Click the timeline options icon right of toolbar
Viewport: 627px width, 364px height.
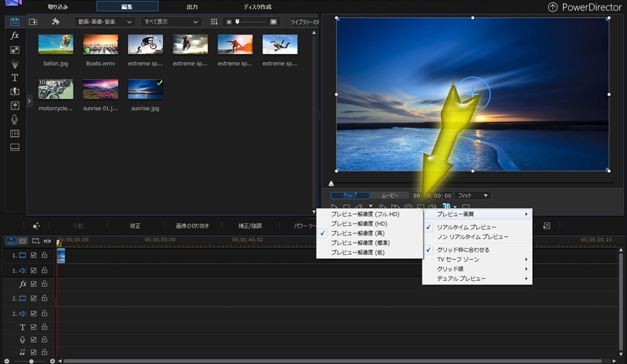(x=547, y=226)
